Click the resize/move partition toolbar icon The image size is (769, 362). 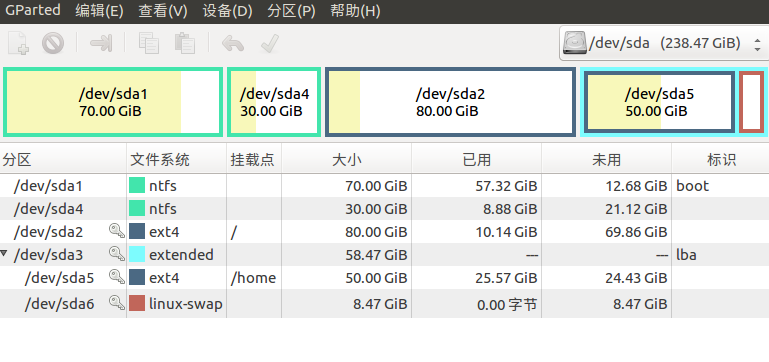(101, 43)
